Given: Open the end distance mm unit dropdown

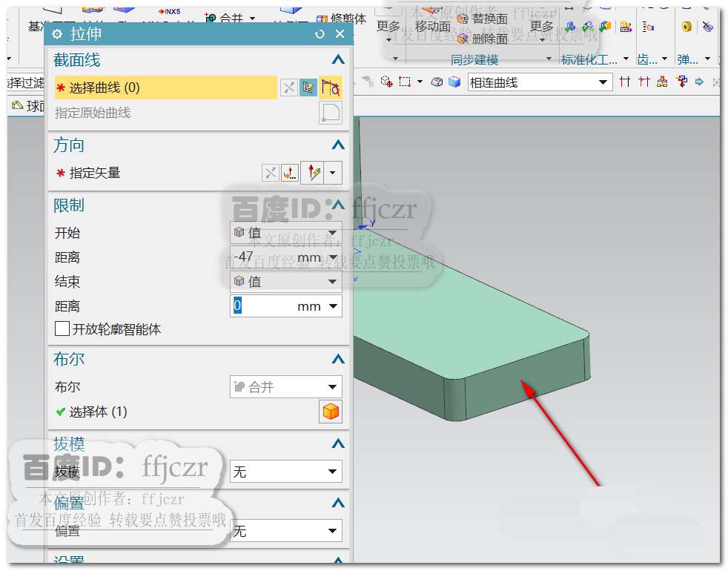Looking at the screenshot, I should 333,306.
